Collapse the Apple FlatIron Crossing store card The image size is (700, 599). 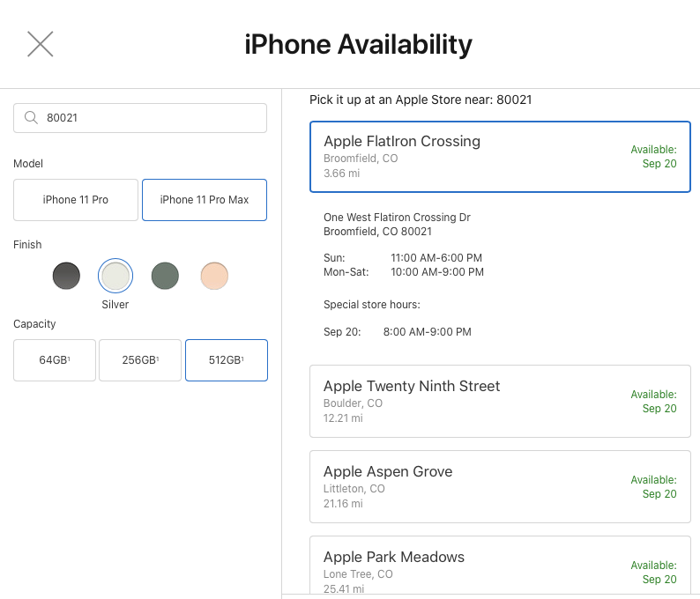point(500,157)
